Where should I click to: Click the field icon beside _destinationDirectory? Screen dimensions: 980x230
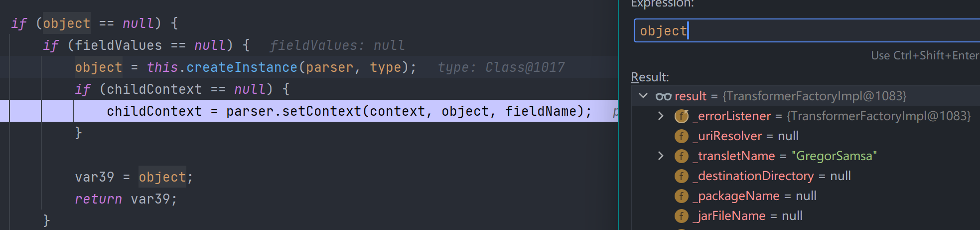[681, 176]
